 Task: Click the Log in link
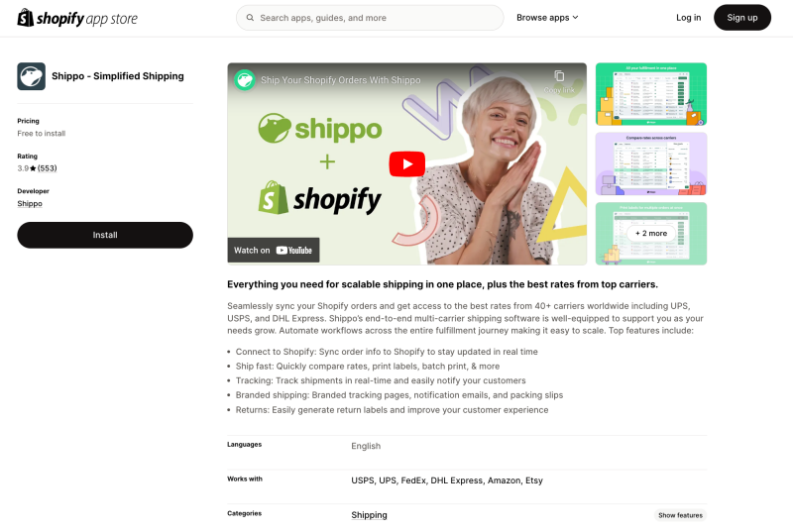pos(688,18)
